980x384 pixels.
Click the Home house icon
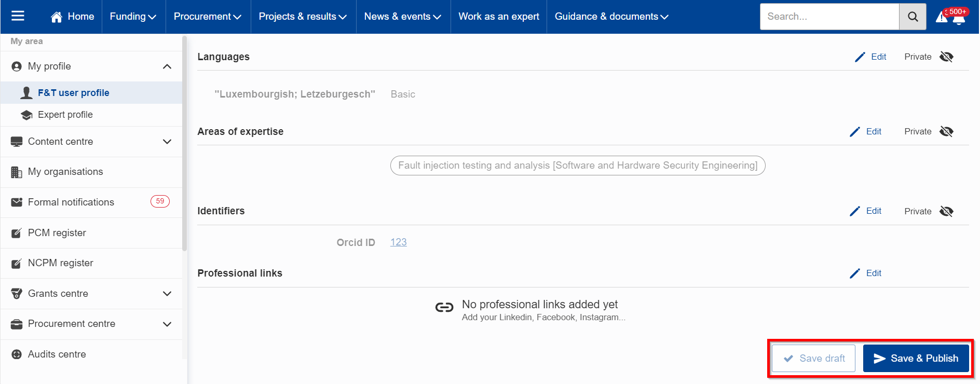(x=57, y=17)
